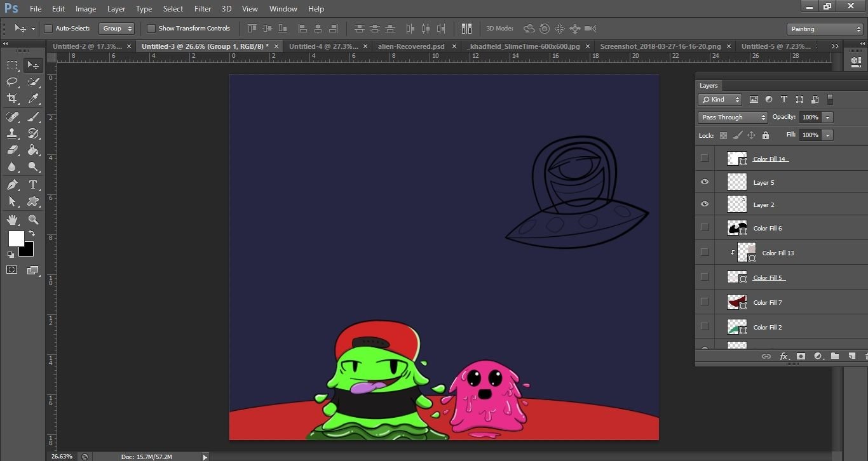The width and height of the screenshot is (868, 461).
Task: Select the Spot Healing Brush tool
Action: [12, 117]
